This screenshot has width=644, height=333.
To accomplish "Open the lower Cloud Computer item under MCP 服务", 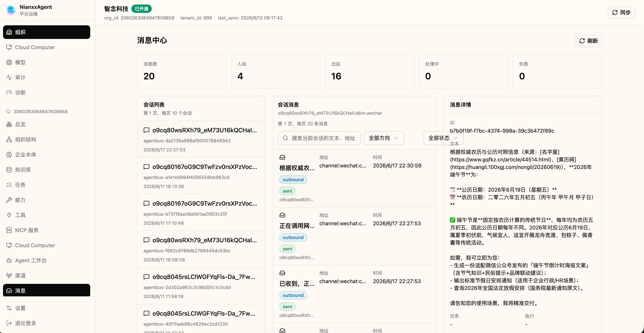I will pyautogui.click(x=46, y=245).
